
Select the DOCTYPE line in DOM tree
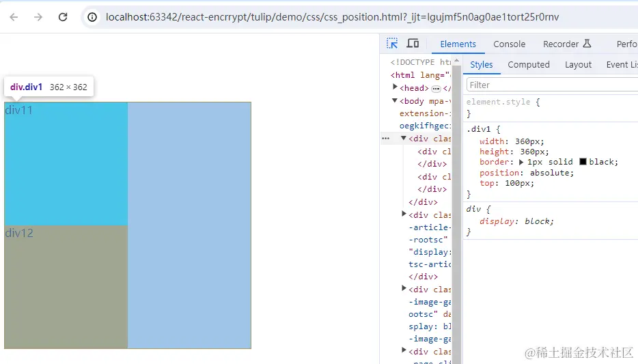(421, 62)
